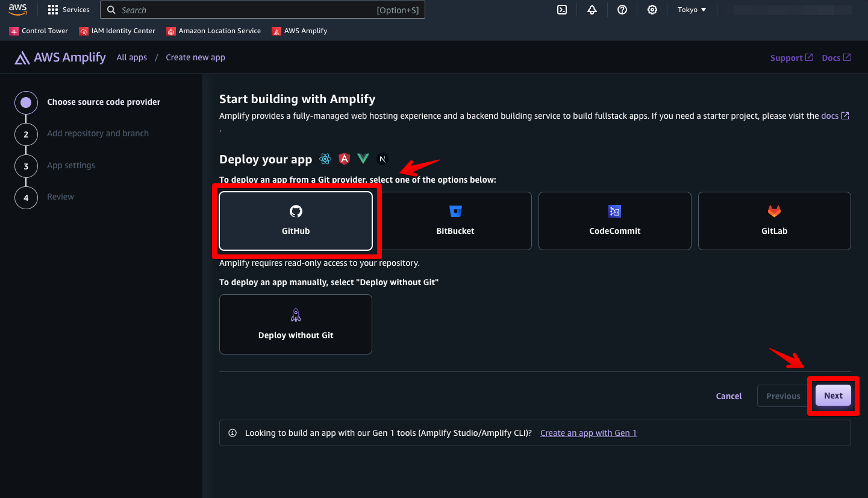The width and height of the screenshot is (868, 498).
Task: Click the AWS logo home icon
Action: click(x=17, y=10)
